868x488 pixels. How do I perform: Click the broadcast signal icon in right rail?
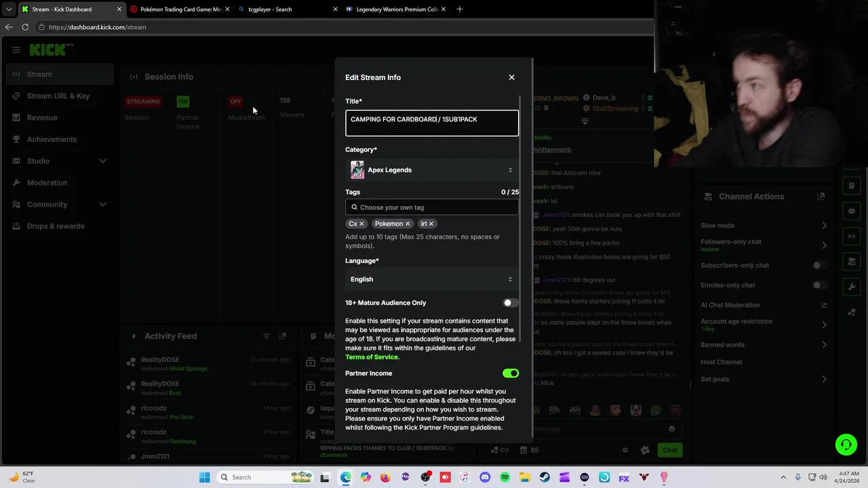click(852, 236)
